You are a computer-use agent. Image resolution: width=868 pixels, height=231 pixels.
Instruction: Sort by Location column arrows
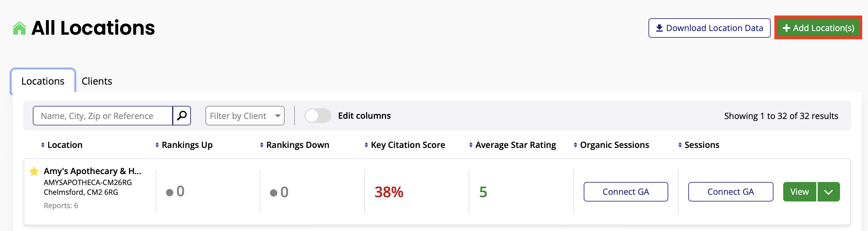[43, 145]
